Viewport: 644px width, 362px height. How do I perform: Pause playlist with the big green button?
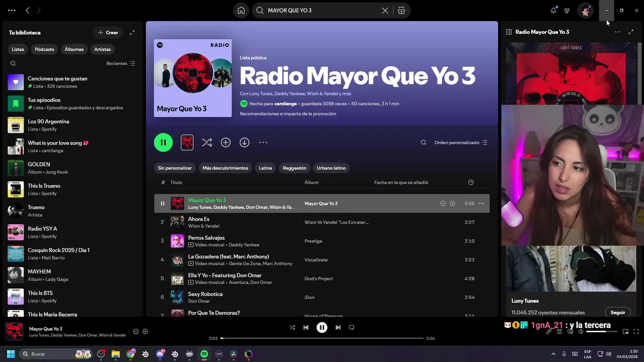163,142
